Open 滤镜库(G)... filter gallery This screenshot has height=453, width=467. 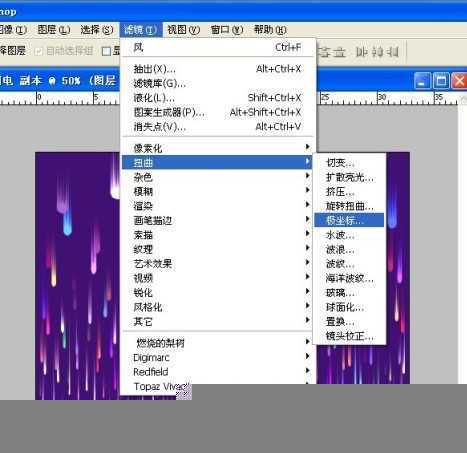pyautogui.click(x=217, y=83)
